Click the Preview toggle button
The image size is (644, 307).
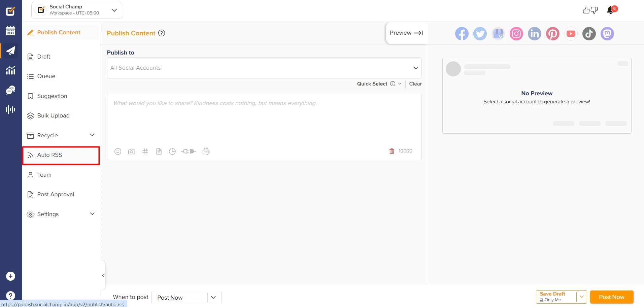(406, 33)
